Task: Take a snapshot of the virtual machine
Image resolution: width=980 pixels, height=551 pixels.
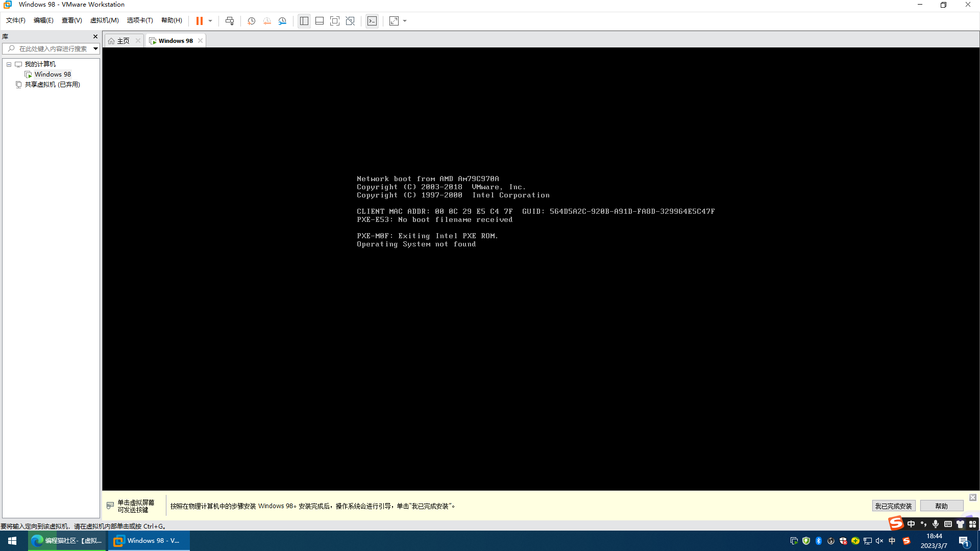Action: [x=252, y=21]
